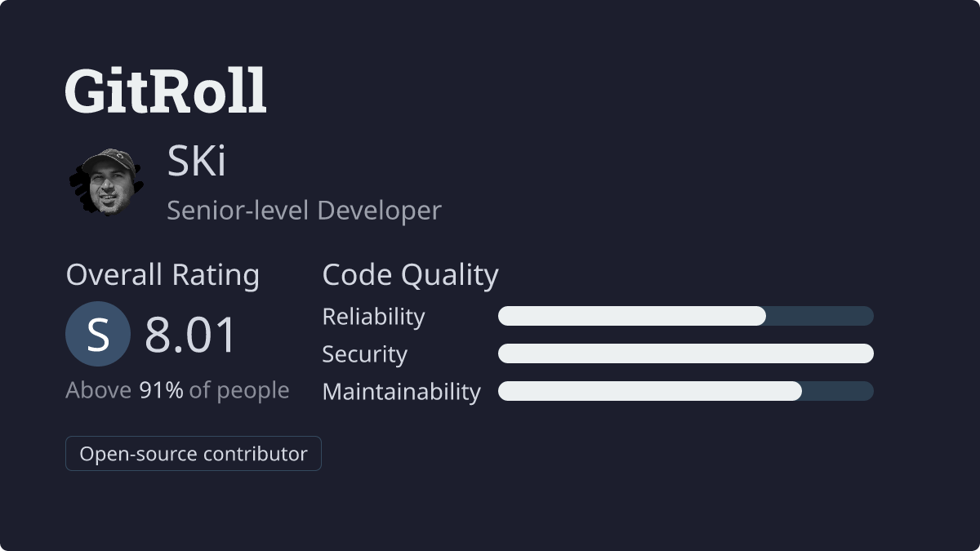The width and height of the screenshot is (980, 551).
Task: Open the SKi profile avatar photo
Action: tap(106, 181)
